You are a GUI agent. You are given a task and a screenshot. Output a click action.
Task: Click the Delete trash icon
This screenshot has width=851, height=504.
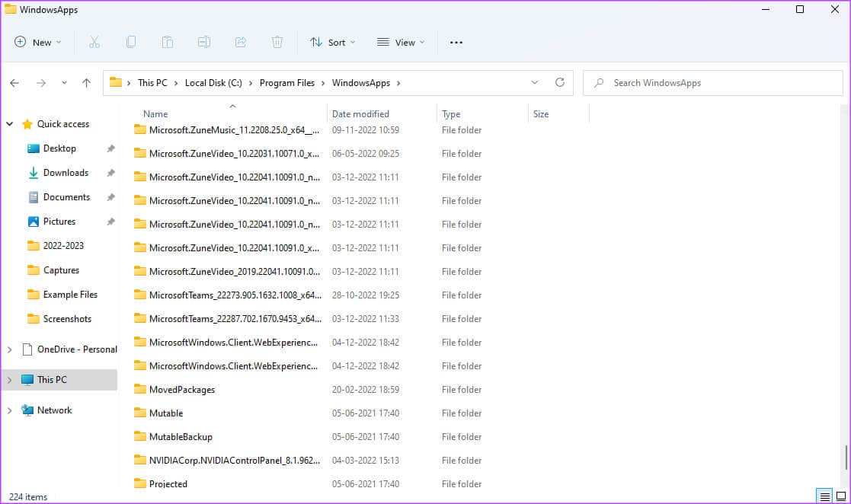pyautogui.click(x=277, y=43)
